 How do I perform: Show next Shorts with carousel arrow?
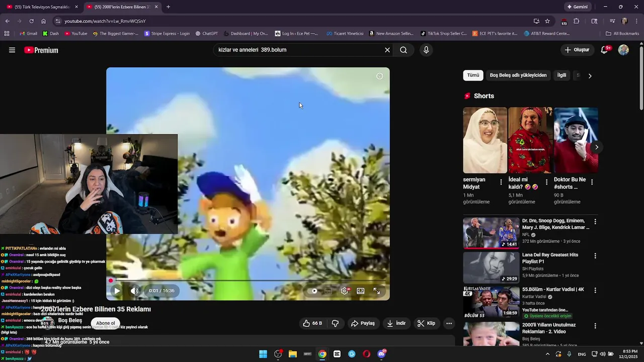tap(596, 147)
